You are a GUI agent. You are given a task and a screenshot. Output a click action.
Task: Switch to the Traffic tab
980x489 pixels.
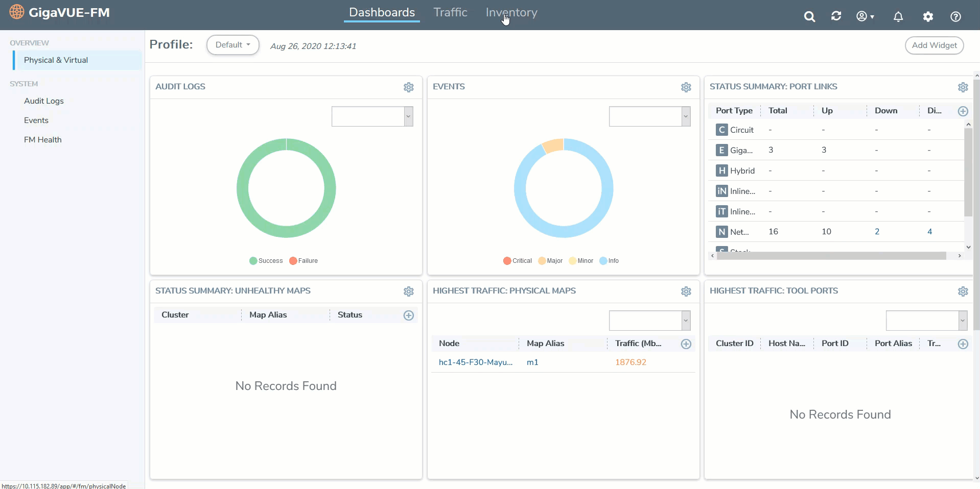point(450,13)
